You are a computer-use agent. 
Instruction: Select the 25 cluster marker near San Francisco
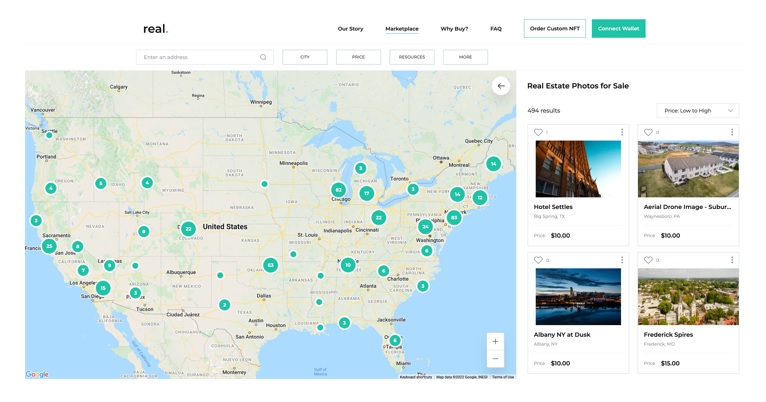point(49,246)
